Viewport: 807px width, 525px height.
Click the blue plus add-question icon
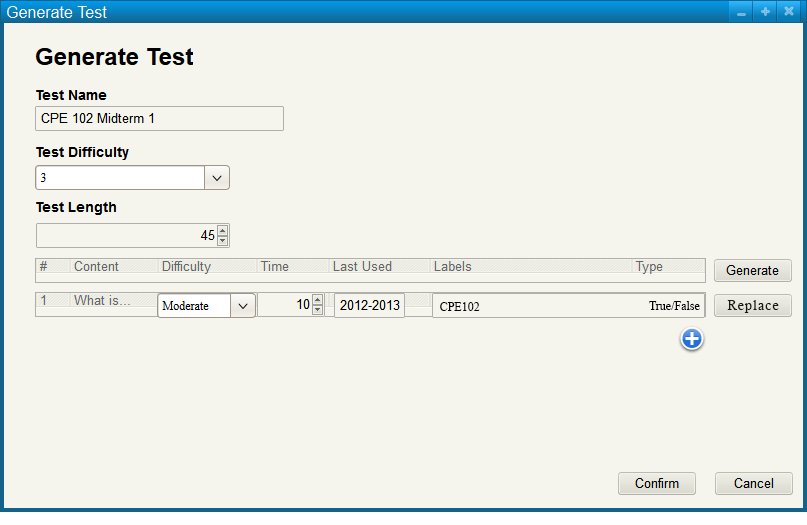pos(692,339)
